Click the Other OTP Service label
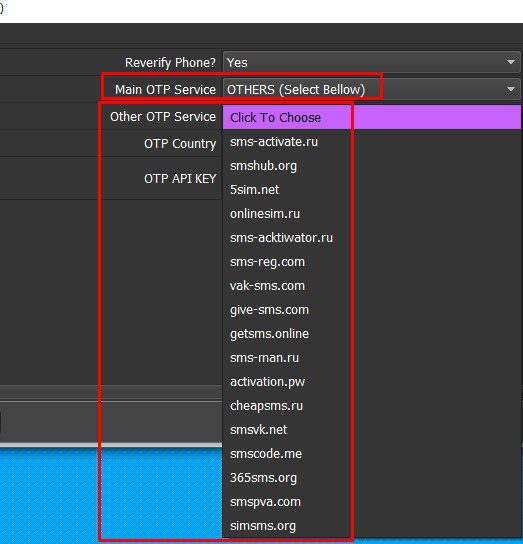 click(x=163, y=117)
